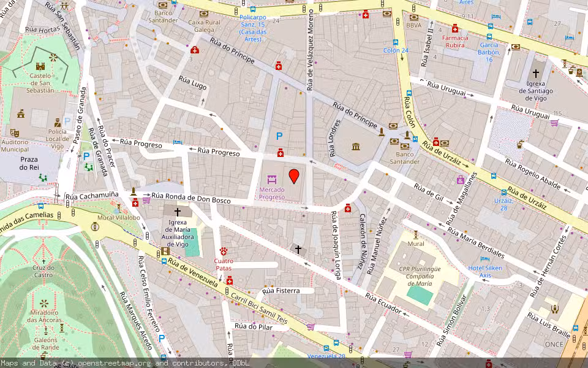
Task: Click the cross icon of Igrexa de Santiago de Vigo
Action: coord(537,72)
